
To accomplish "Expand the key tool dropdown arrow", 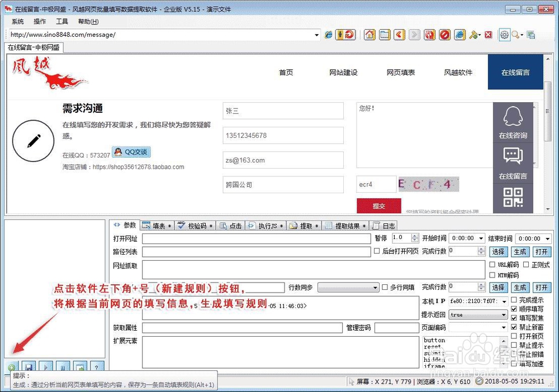I will [x=480, y=35].
